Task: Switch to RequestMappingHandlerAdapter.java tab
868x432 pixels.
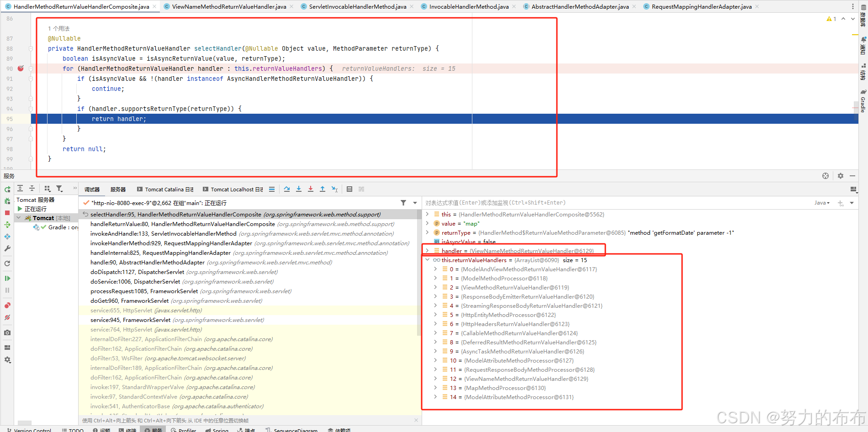Action: [701, 6]
